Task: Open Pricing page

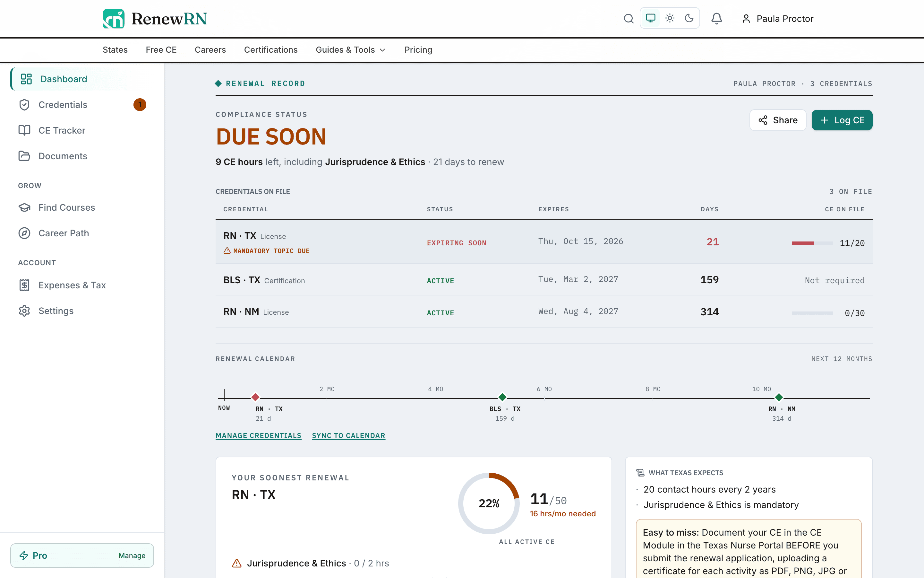Action: click(x=418, y=50)
